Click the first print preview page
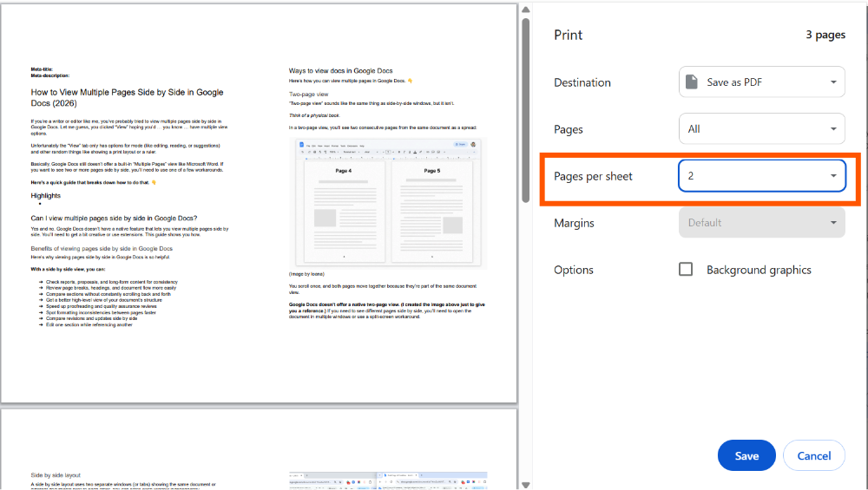The width and height of the screenshot is (868, 490). [259, 204]
